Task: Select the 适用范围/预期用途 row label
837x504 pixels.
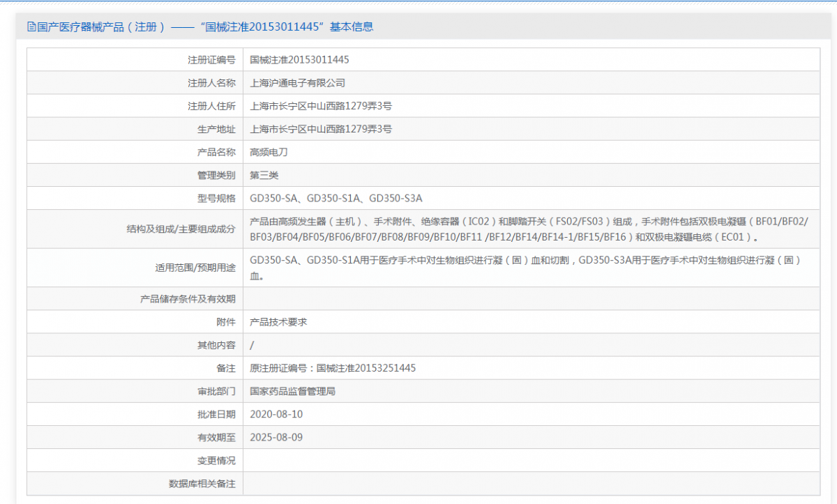Action: coord(195,268)
